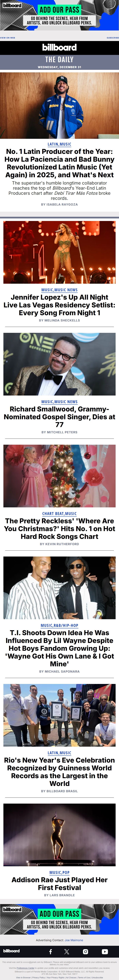Click the Facebook icon in the footer
This screenshot has width=119, height=980.
click(x=51, y=952)
